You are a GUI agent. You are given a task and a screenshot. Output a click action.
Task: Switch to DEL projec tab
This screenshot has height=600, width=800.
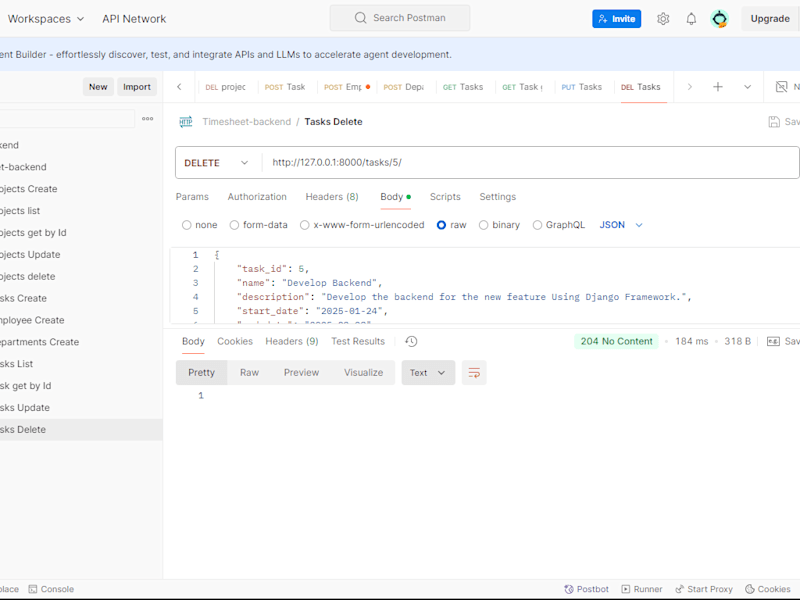click(x=226, y=87)
